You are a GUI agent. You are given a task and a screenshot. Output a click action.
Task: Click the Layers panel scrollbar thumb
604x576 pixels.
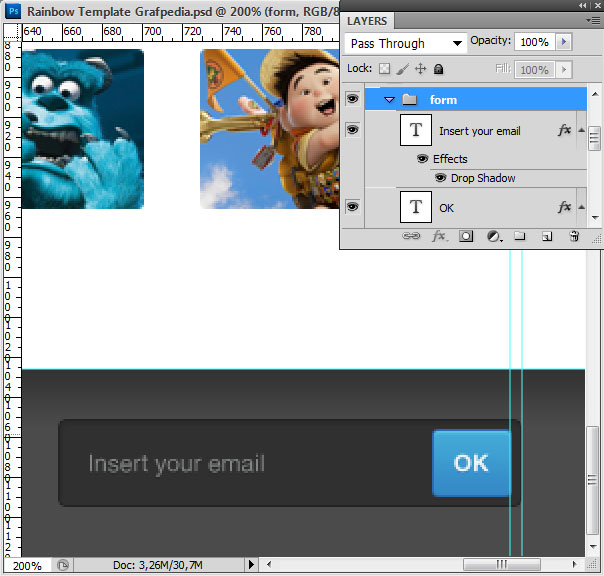pos(594,138)
